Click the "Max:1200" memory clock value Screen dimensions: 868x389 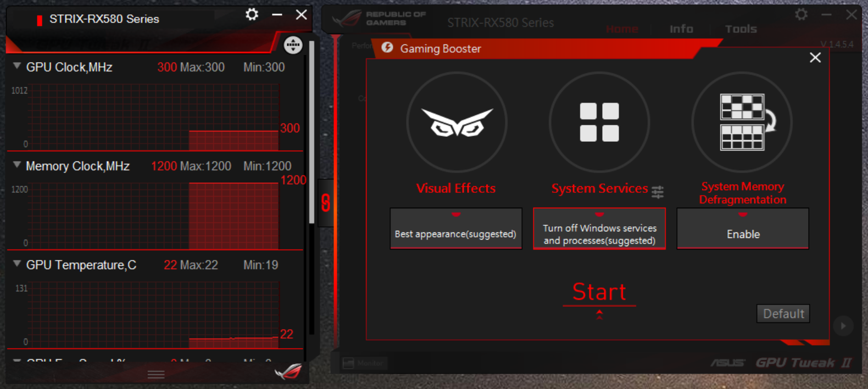205,166
